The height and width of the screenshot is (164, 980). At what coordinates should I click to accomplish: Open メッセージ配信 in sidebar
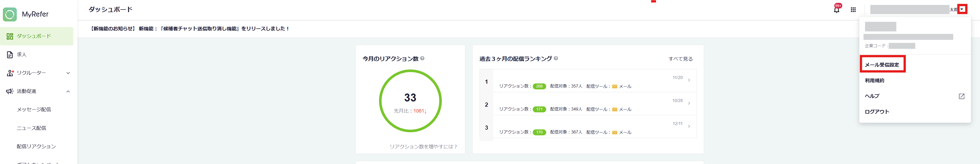click(x=34, y=110)
